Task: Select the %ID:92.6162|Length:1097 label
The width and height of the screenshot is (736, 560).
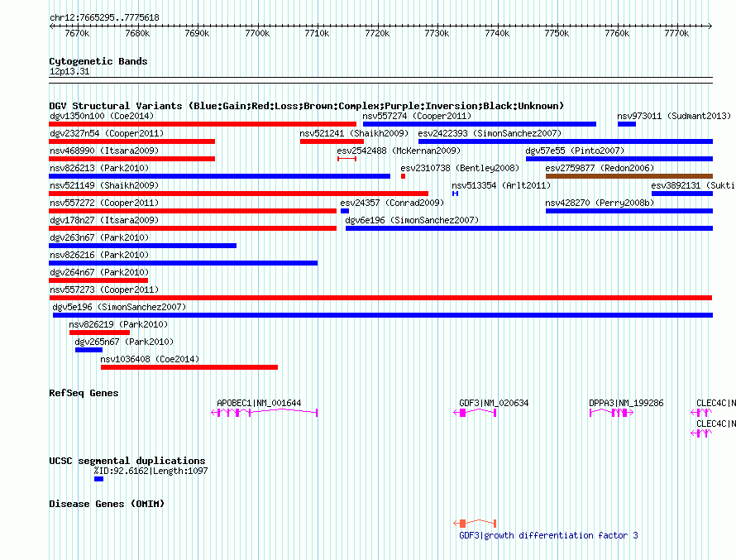Action: point(151,471)
